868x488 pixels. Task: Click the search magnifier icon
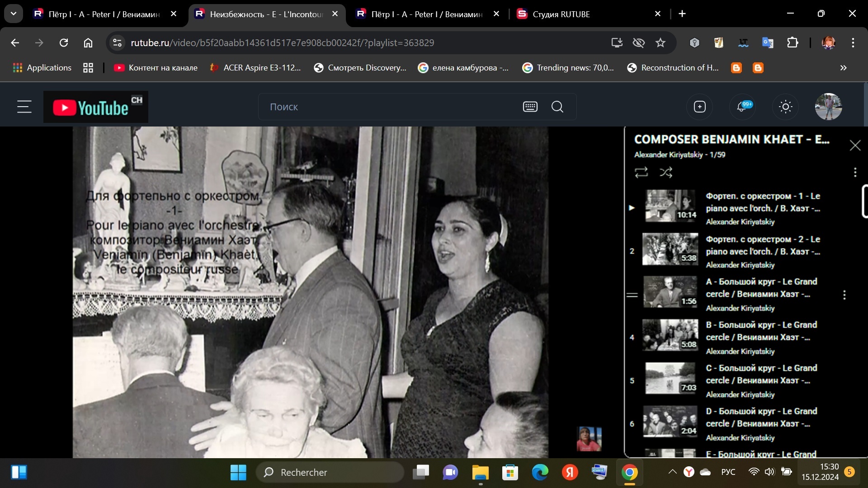(x=557, y=107)
